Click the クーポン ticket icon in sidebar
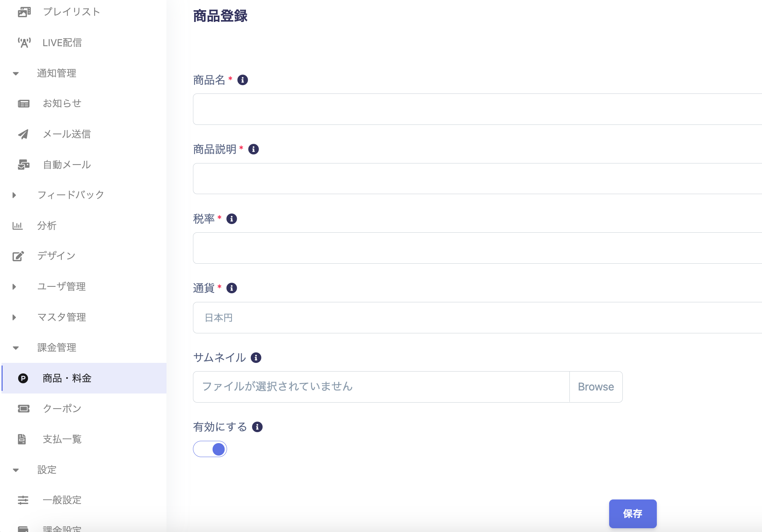This screenshot has height=532, width=762. click(x=23, y=409)
